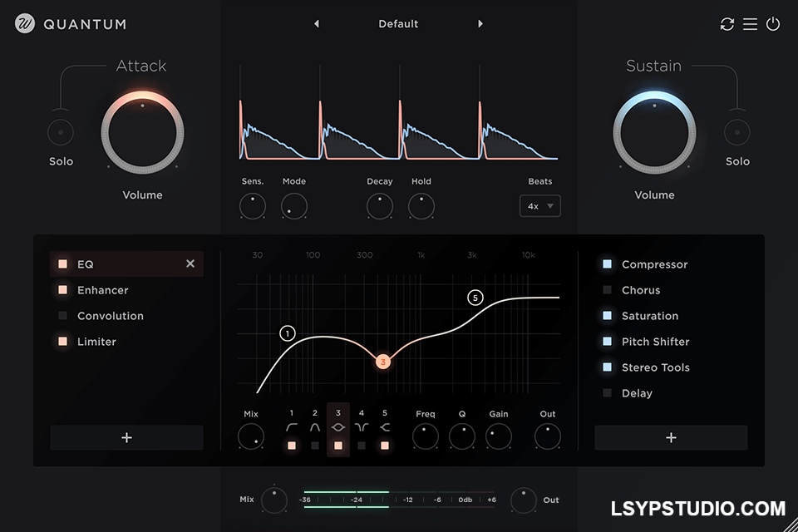Click the refresh/randomize icon in header
Screen dimensions: 798x532
tap(727, 24)
